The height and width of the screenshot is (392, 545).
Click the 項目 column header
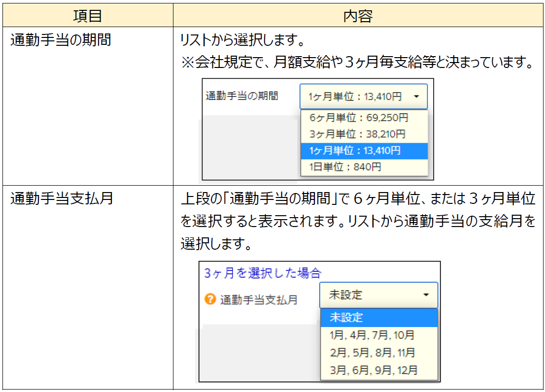(x=88, y=16)
